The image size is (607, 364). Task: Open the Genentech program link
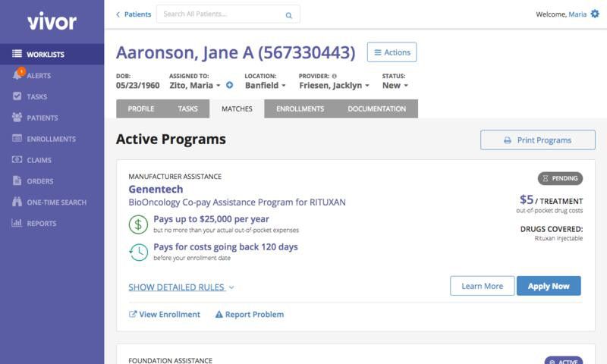click(x=156, y=189)
